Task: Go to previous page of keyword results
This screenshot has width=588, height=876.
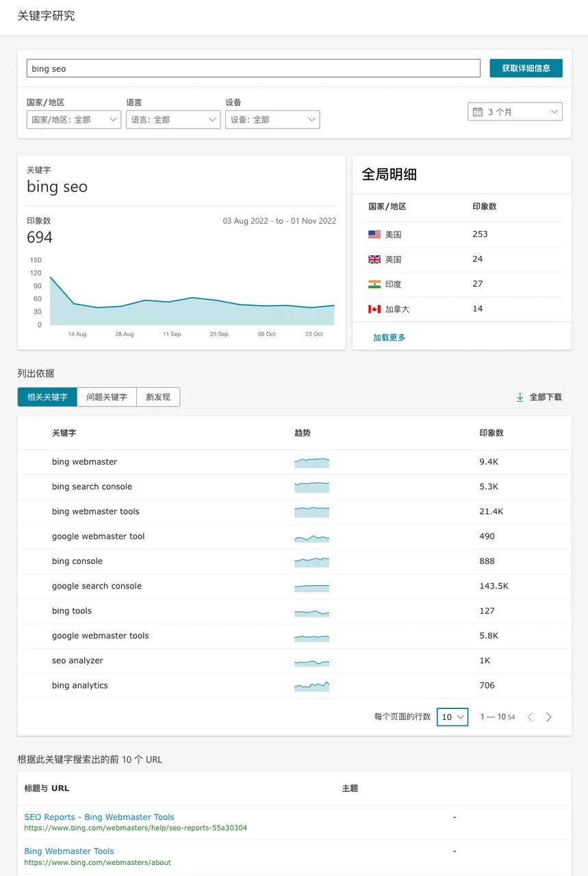Action: [x=530, y=717]
